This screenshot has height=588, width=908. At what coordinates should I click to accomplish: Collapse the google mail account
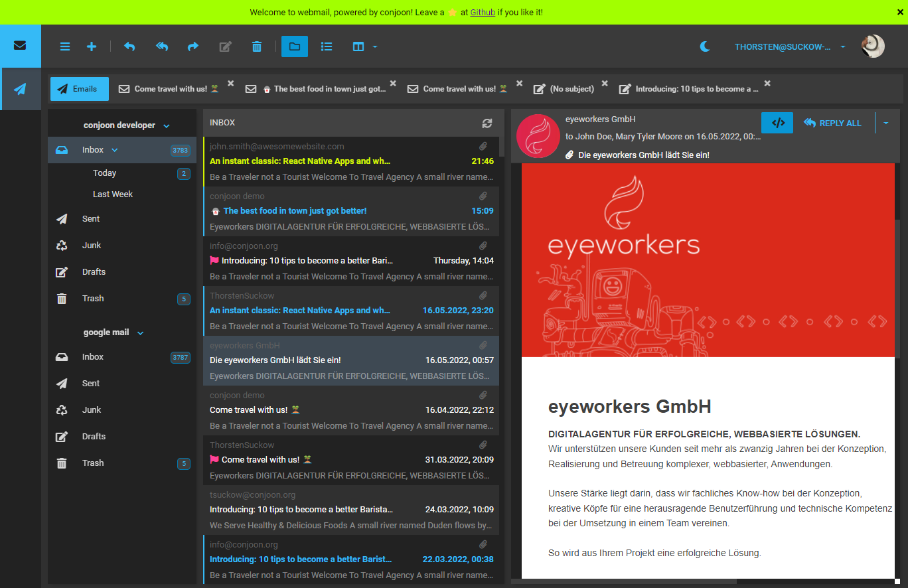pyautogui.click(x=140, y=333)
